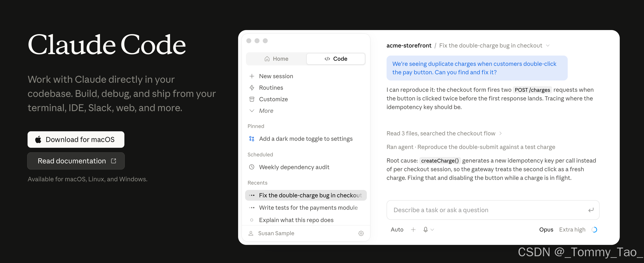Switch to the Code tab
This screenshot has height=263, width=644.
[336, 59]
